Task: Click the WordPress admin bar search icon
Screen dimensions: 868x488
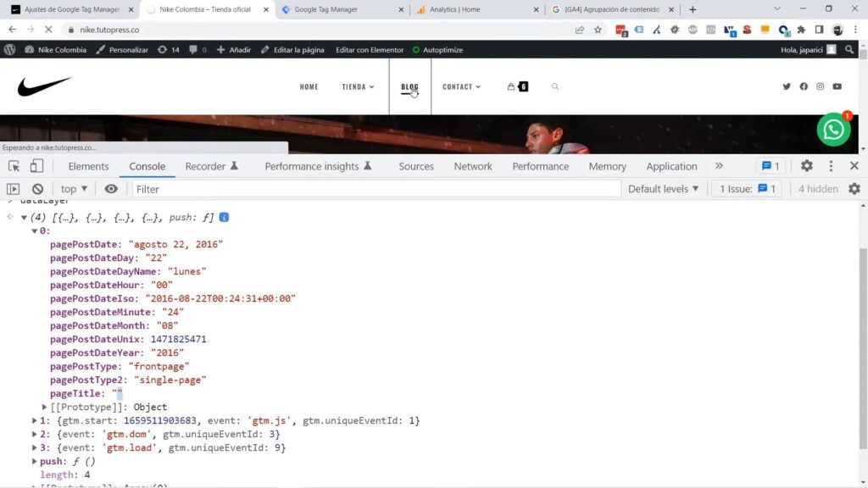Action: point(849,49)
